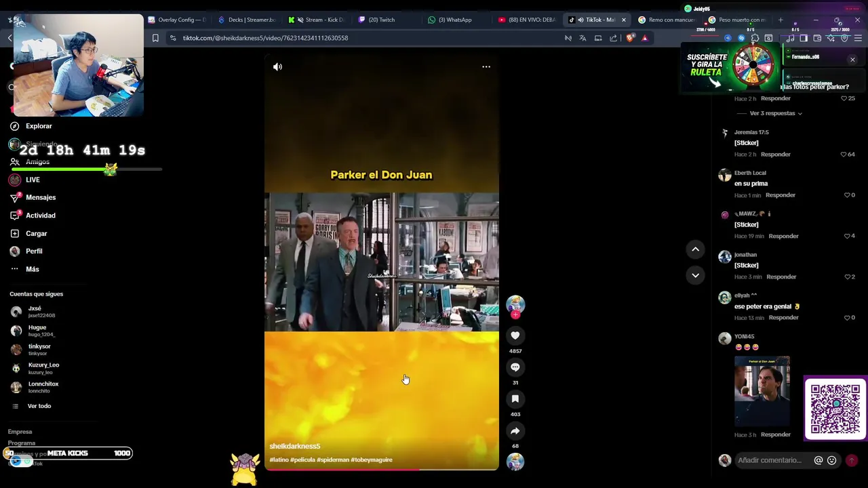Reply to ellyah's comment

(783, 317)
